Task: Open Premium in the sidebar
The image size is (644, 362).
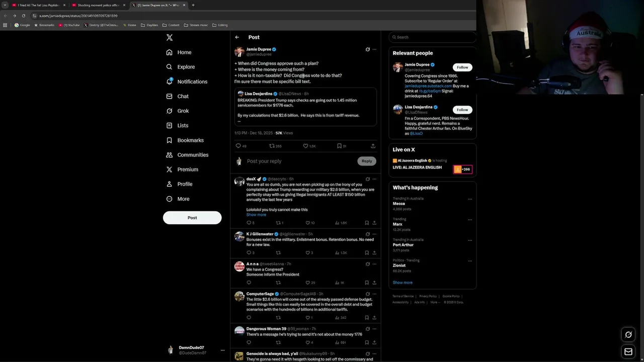Action: pos(182,169)
